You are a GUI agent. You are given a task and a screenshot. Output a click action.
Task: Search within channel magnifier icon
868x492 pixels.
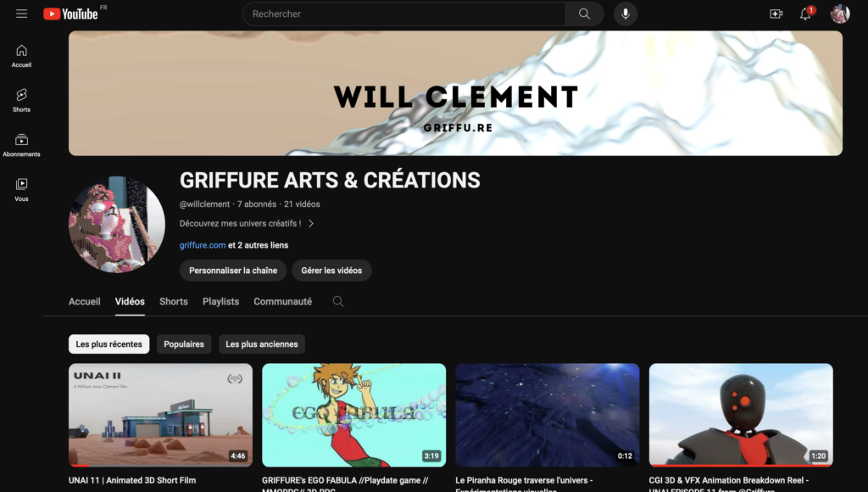(x=338, y=301)
